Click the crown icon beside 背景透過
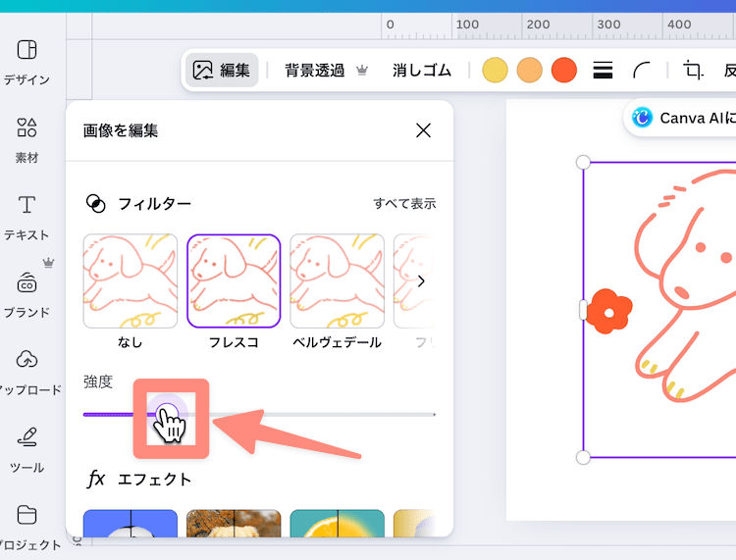Image resolution: width=736 pixels, height=560 pixels. pos(362,71)
